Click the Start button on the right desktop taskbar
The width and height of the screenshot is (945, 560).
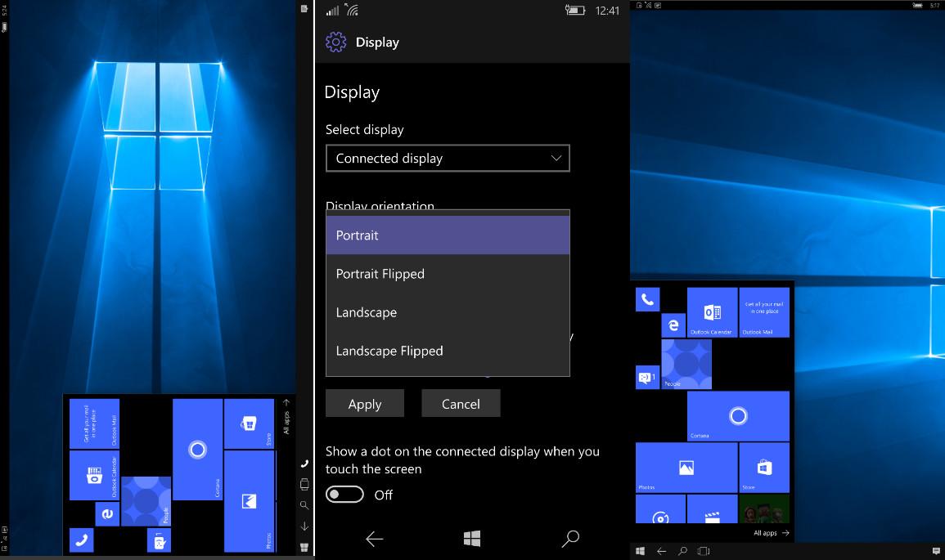click(x=640, y=551)
